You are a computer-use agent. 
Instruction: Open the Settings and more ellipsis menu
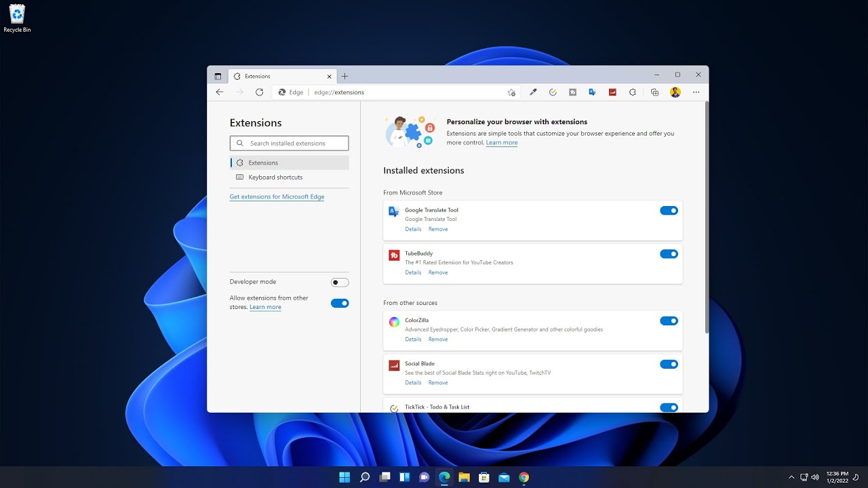(x=696, y=92)
